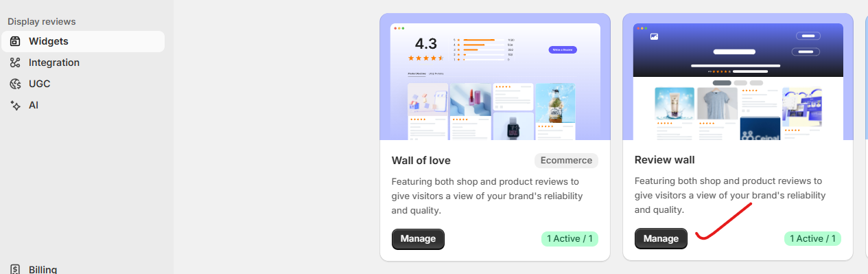Open the Widgets menu item
The image size is (868, 274).
click(x=83, y=41)
